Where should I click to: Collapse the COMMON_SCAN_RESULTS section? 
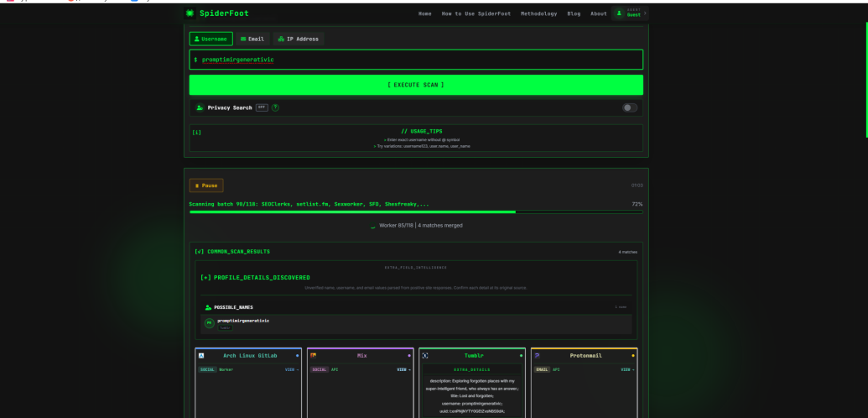pos(232,252)
